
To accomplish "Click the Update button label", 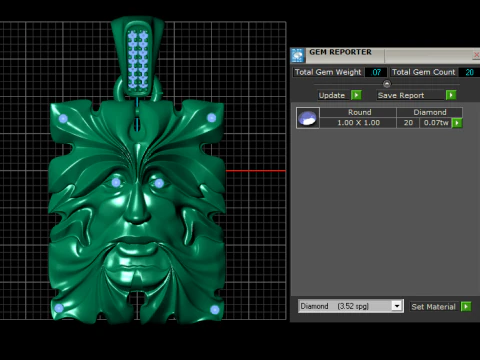I will pyautogui.click(x=333, y=95).
